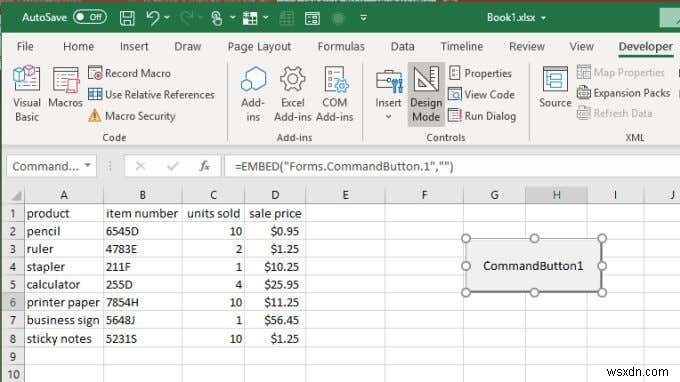Image resolution: width=680 pixels, height=382 pixels.
Task: Click cell containing 'printer paper'
Action: coord(64,302)
